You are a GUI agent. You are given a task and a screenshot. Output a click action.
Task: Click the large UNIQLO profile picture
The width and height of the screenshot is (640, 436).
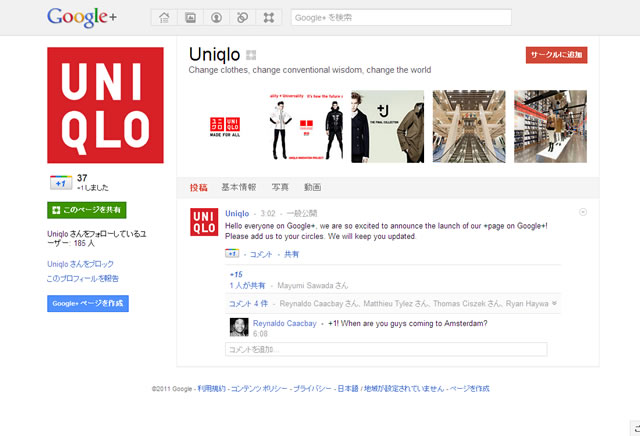(x=105, y=105)
